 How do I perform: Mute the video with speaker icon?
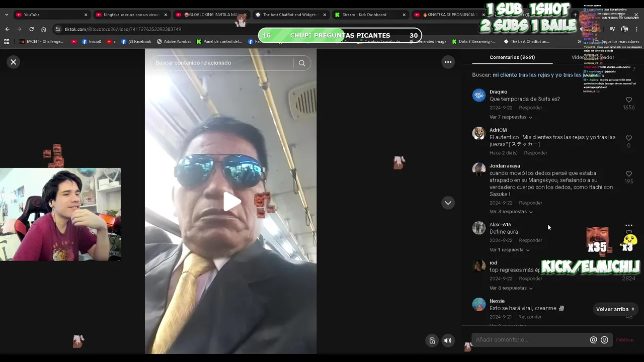[x=448, y=340]
